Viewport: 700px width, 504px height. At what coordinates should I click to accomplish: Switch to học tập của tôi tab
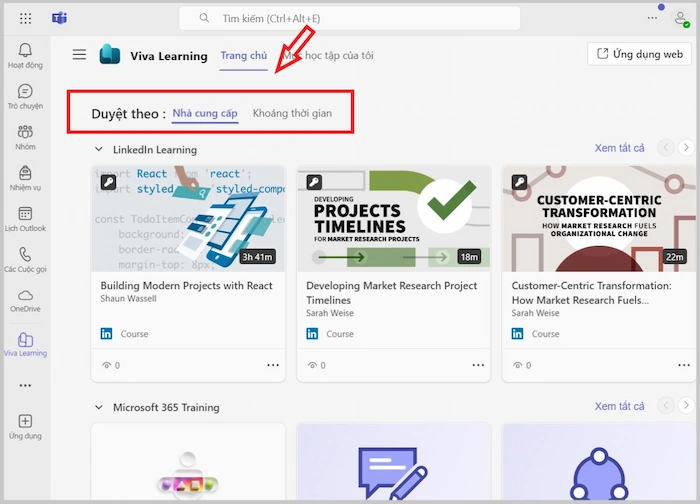[329, 56]
